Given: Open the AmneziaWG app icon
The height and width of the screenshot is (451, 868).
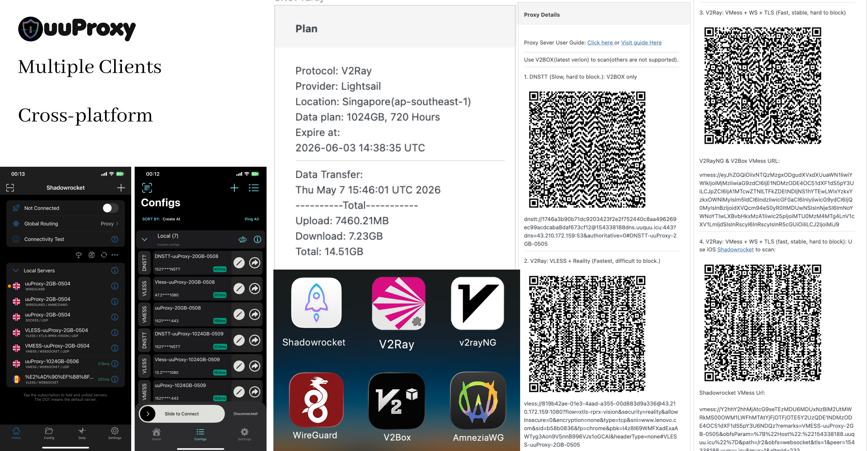Looking at the screenshot, I should [x=478, y=400].
